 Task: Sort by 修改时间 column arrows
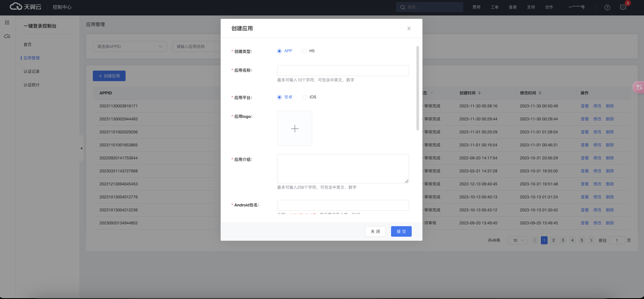coord(540,93)
